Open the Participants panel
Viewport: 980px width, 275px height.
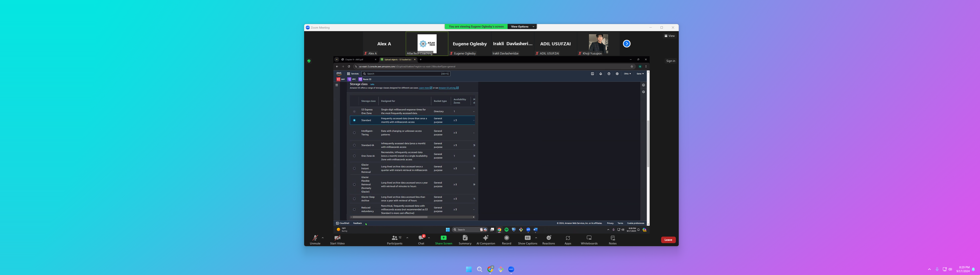pos(394,238)
